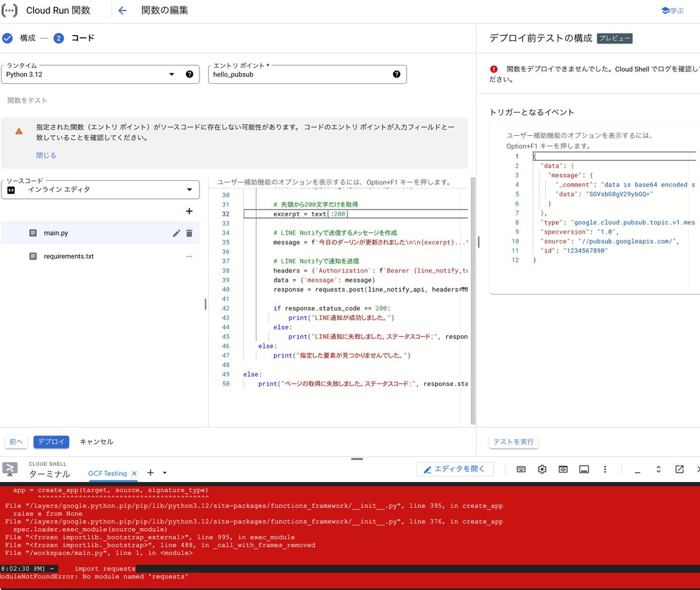Click the 'import requests' terminal line
The height and width of the screenshot is (590, 700).
pyautogui.click(x=105, y=569)
